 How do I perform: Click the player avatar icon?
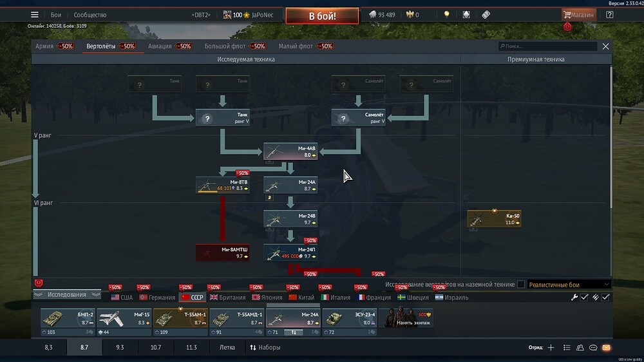227,15
